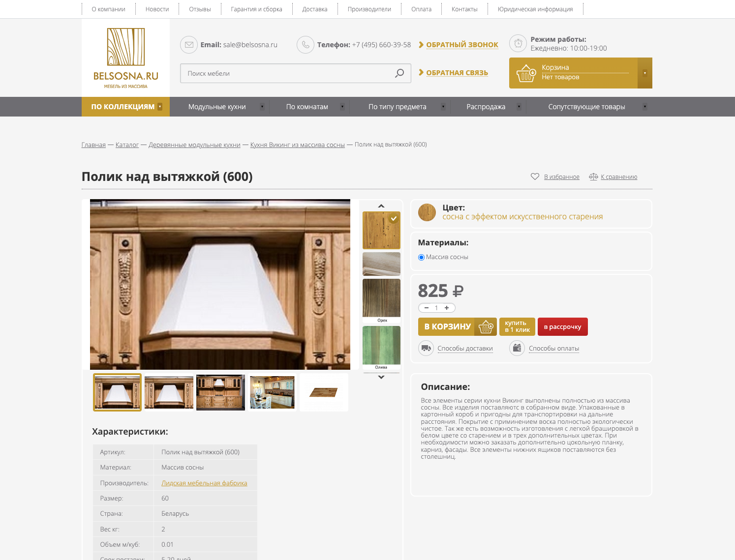735x560 pixels.
Task: Click the shopping basket cart icon
Action: (526, 73)
